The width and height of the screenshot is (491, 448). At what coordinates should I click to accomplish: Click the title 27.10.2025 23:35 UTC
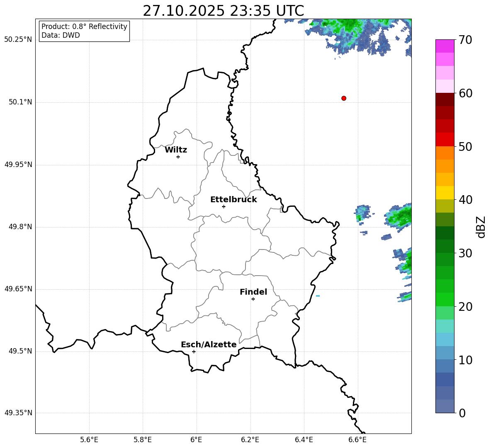tap(223, 11)
